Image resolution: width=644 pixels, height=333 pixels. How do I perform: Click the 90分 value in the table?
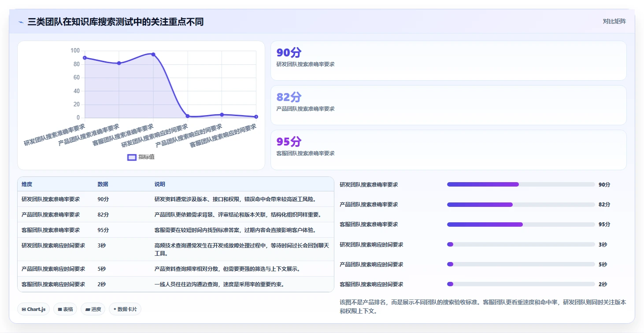coord(103,199)
